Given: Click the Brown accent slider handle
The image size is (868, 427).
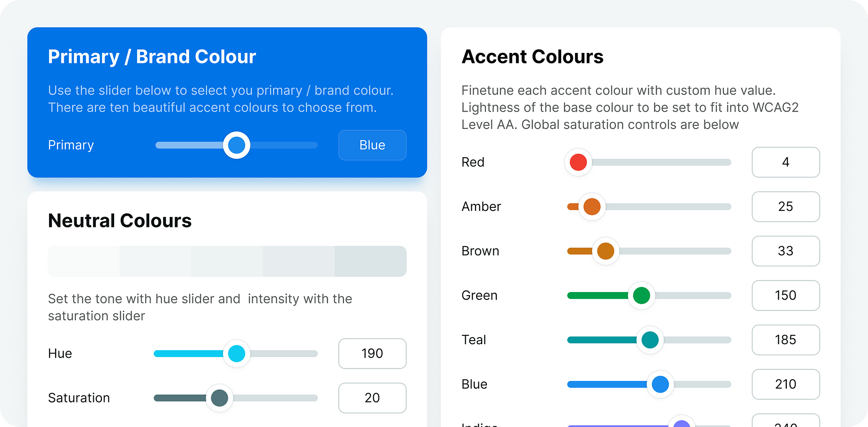Looking at the screenshot, I should (x=605, y=251).
